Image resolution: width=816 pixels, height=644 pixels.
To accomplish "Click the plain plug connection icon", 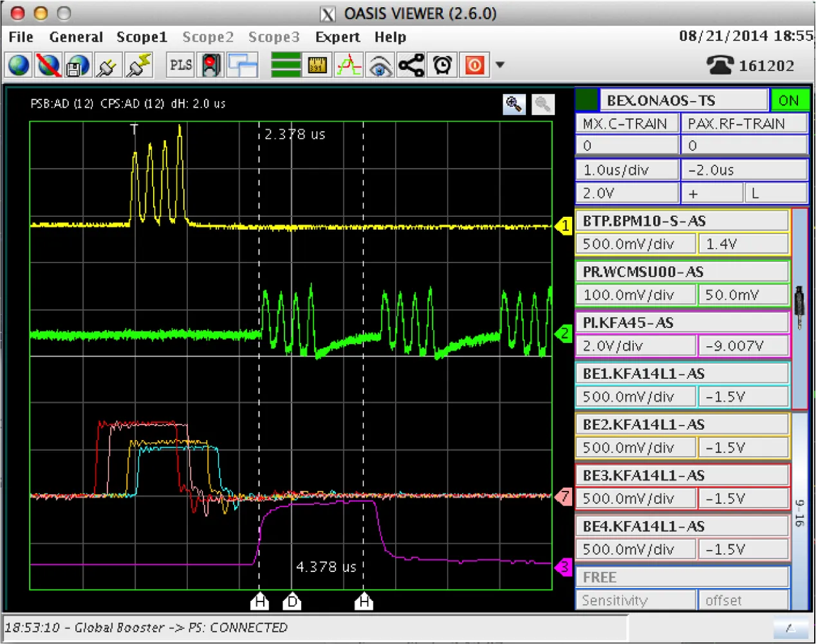I will coord(107,66).
